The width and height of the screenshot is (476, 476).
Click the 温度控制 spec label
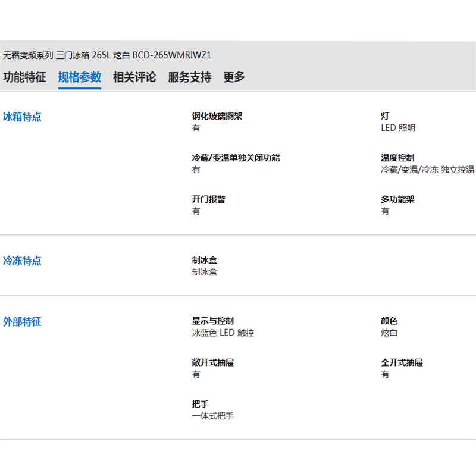(x=397, y=158)
